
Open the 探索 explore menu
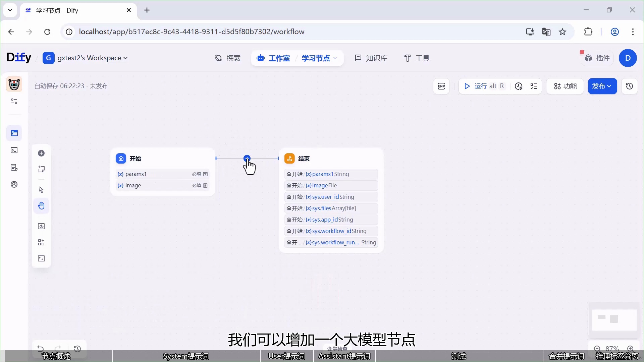point(228,58)
